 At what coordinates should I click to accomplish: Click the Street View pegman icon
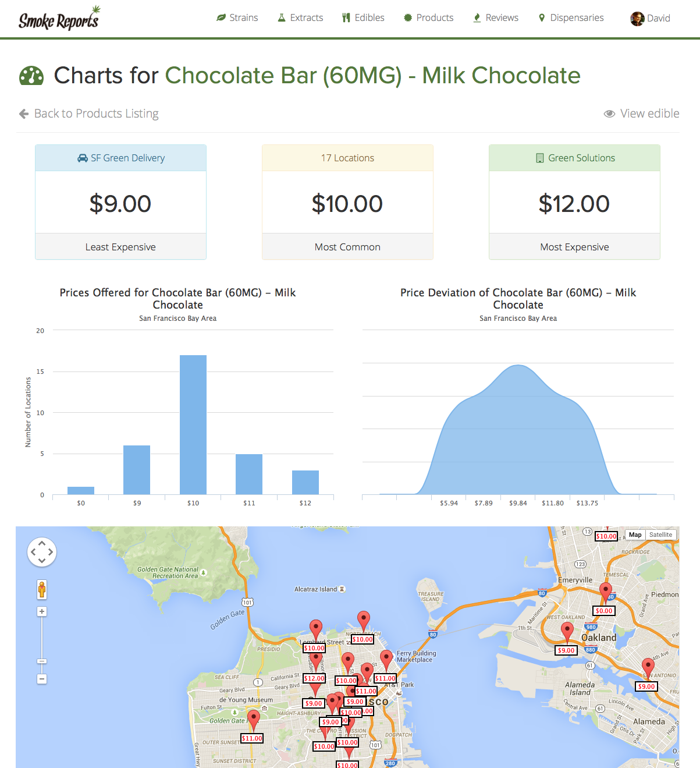click(x=42, y=589)
